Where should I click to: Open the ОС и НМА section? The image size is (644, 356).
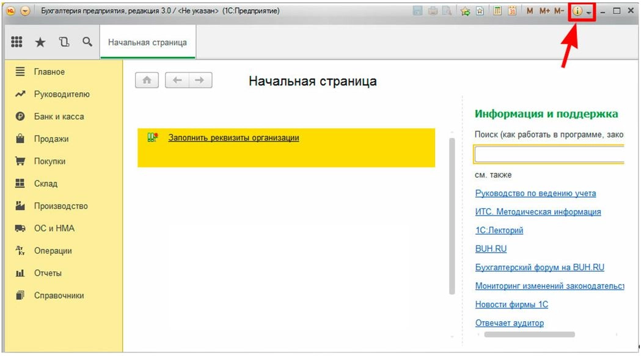54,228
